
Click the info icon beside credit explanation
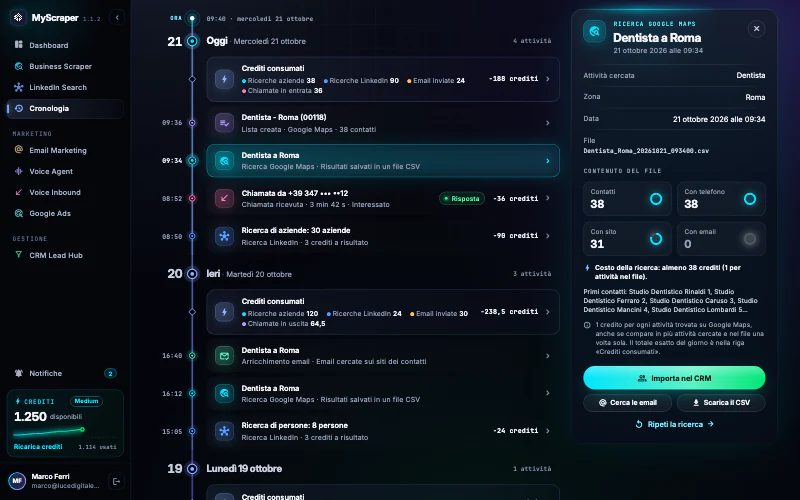click(587, 325)
